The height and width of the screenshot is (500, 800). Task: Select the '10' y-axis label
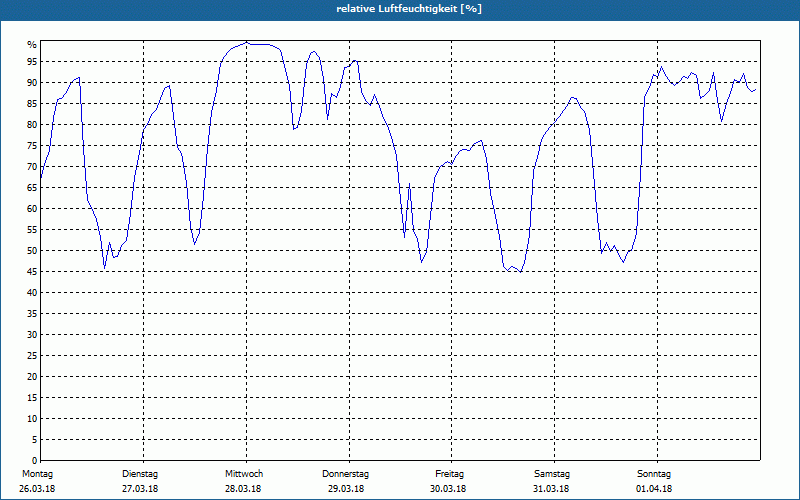(32, 419)
